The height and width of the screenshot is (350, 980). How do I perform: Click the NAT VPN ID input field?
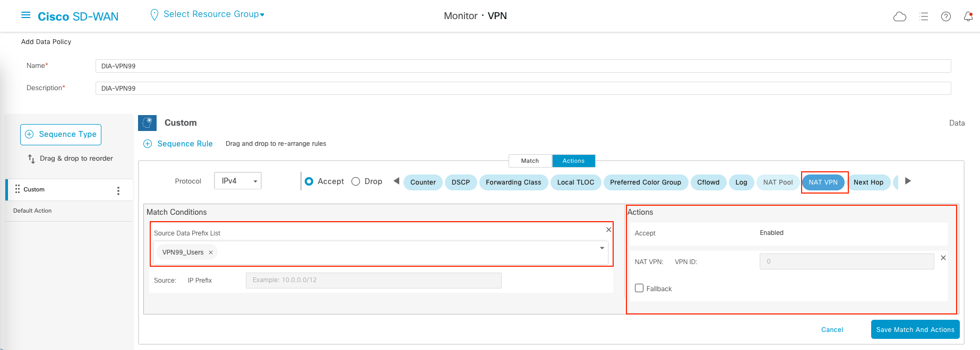pyautogui.click(x=846, y=261)
